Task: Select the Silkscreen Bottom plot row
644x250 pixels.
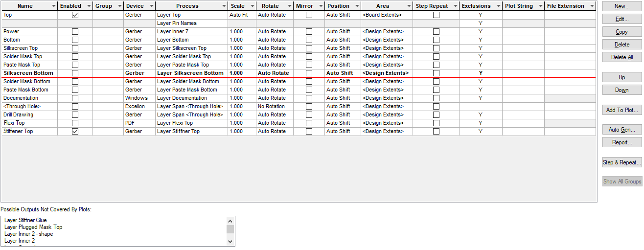Action: pyautogui.click(x=28, y=73)
